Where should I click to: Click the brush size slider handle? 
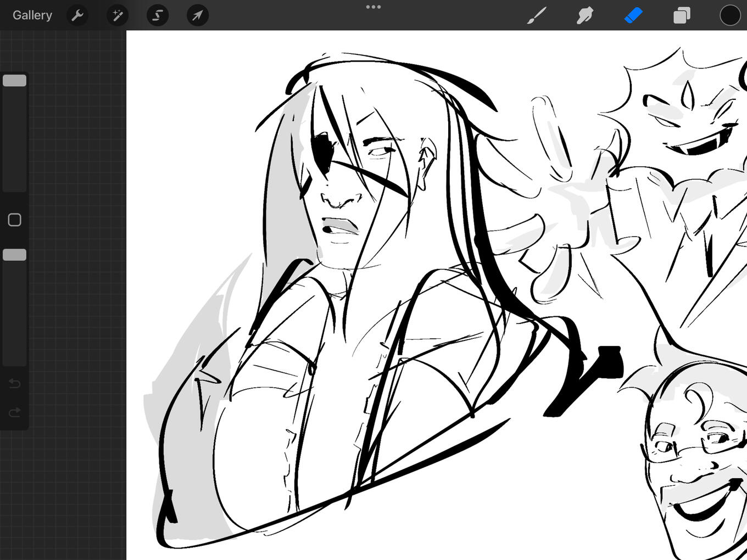click(x=15, y=81)
